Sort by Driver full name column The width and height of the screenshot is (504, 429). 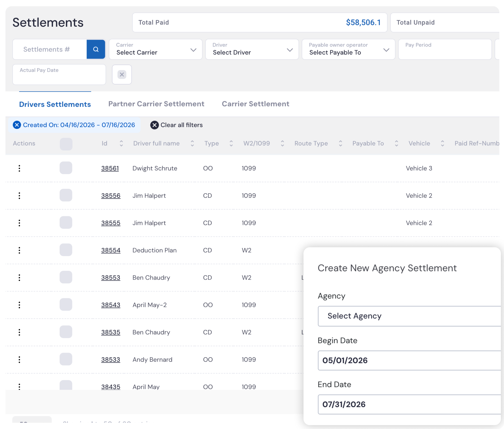(x=192, y=144)
